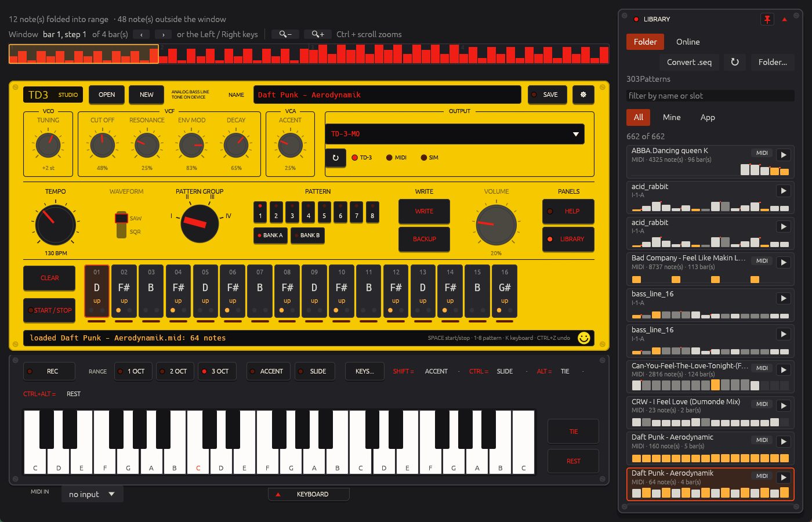Click the settings gear next to SAVE

pyautogui.click(x=583, y=95)
